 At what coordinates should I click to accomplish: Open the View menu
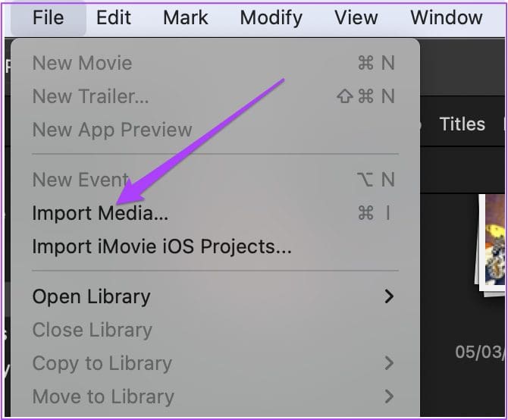coord(356,17)
